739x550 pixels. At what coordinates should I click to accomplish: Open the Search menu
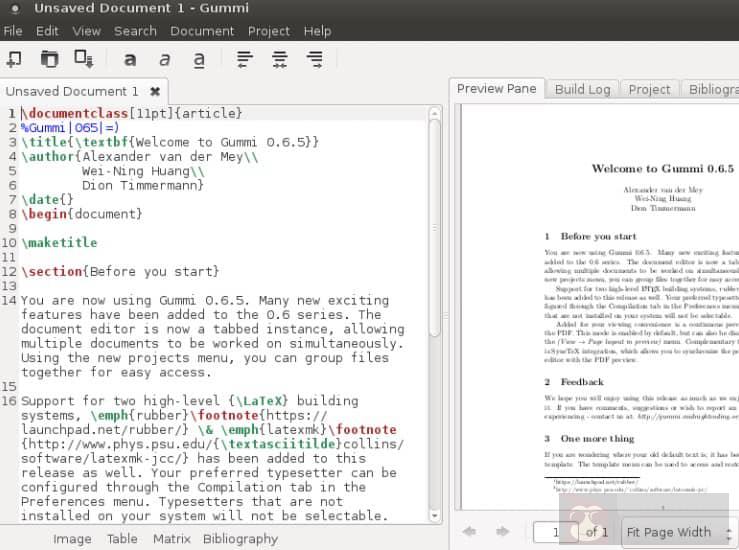[x=135, y=31]
